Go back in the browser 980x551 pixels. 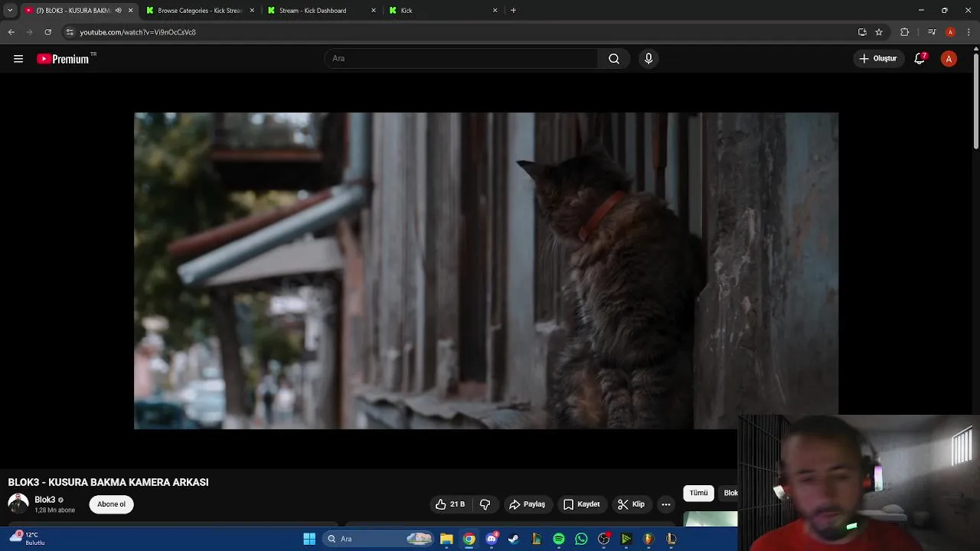(x=11, y=32)
